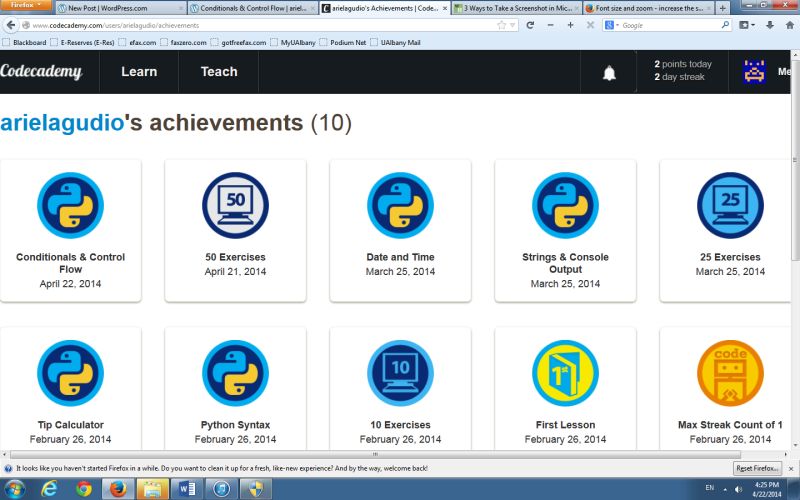Open Windows Explorer folder on taskbar
Image resolution: width=800 pixels, height=500 pixels.
pos(152,489)
